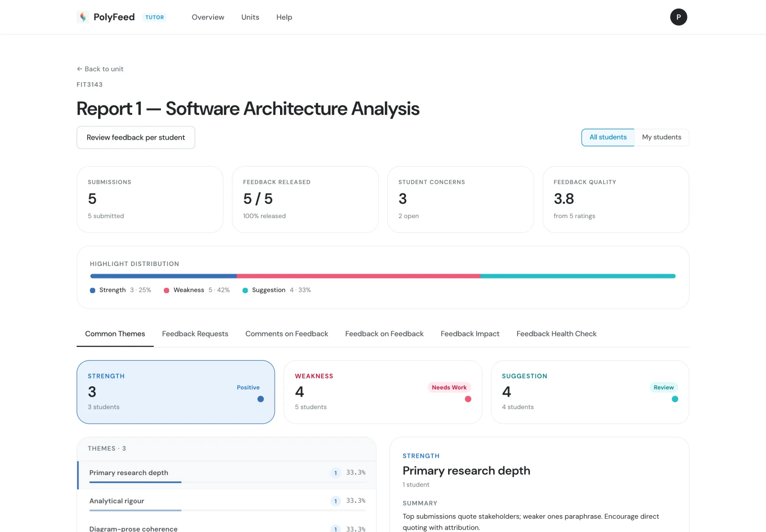The width and height of the screenshot is (766, 532).
Task: Click SUMMARY label in detail panel
Action: [x=420, y=503]
